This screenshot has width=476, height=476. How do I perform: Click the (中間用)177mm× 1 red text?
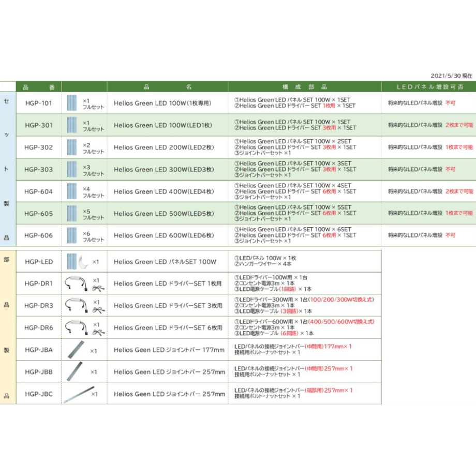click(x=328, y=346)
